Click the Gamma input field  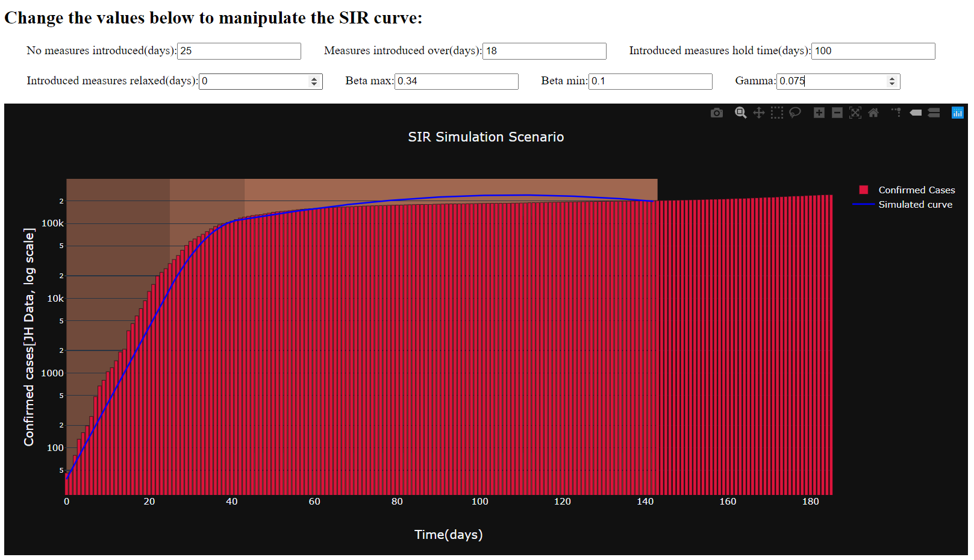pyautogui.click(x=838, y=81)
